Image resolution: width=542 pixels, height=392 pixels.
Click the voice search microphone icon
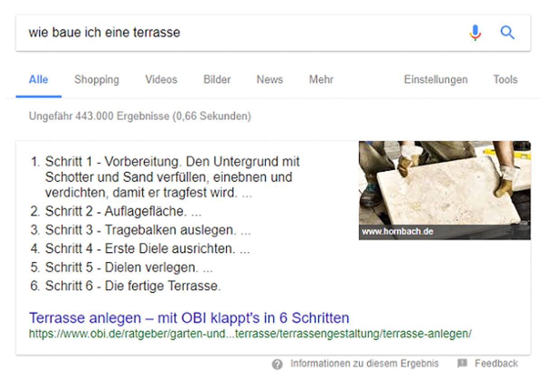475,33
